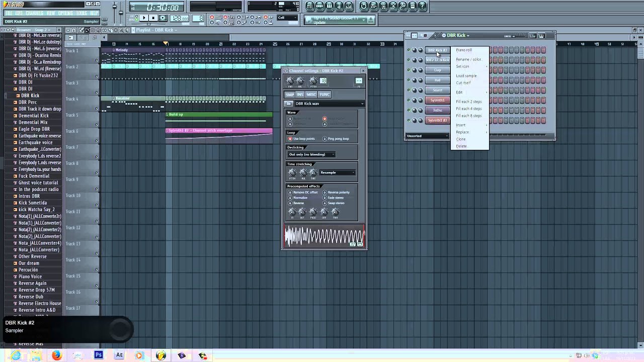Expand the Insert submenu in context menu
Viewport: 644px width, 362px height.
pos(470,125)
